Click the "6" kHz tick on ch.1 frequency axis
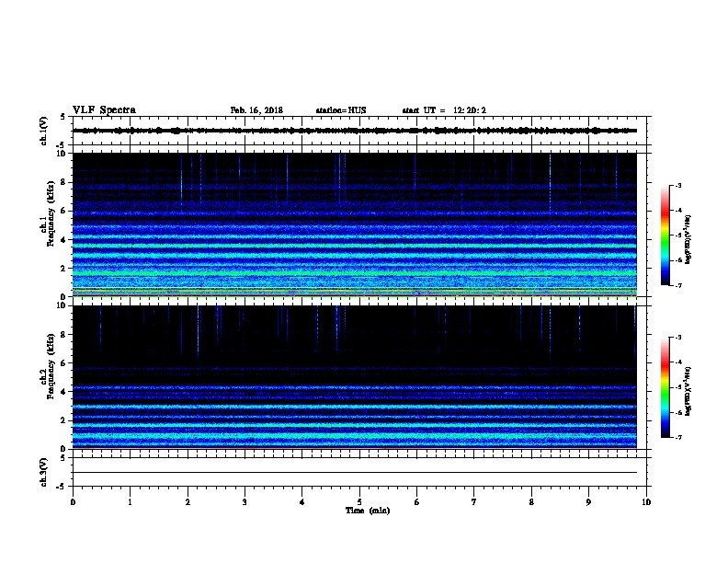The image size is (728, 563). coord(64,211)
